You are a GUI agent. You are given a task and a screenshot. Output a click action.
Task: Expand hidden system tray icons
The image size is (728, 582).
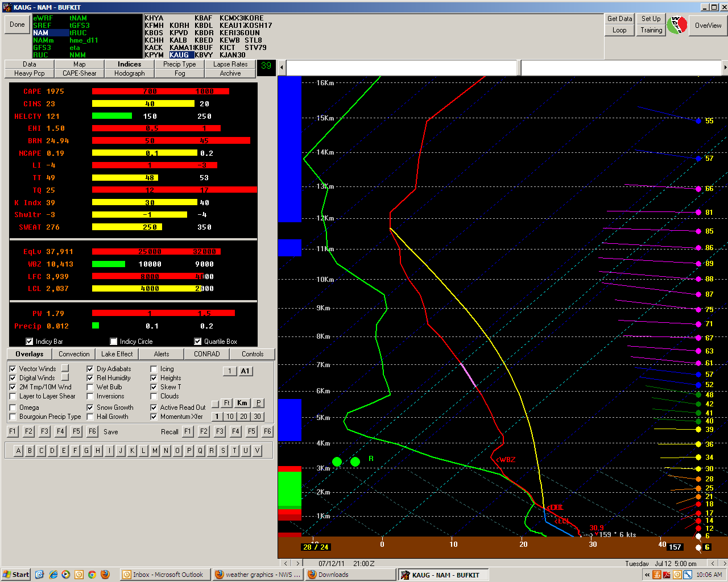[647, 575]
